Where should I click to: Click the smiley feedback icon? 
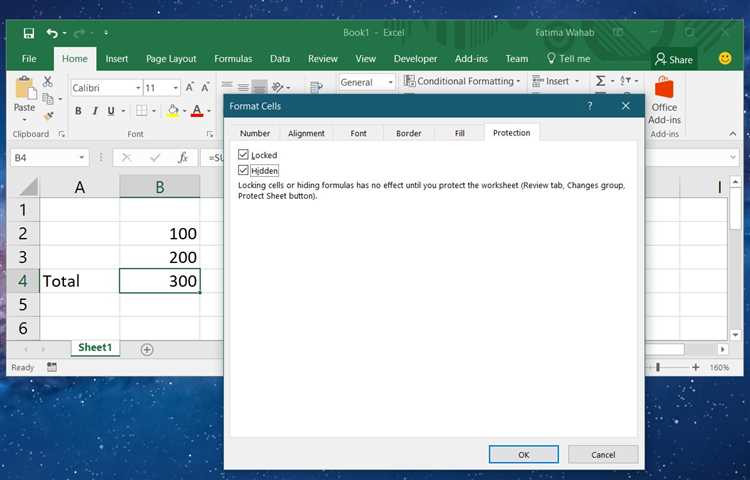click(725, 58)
